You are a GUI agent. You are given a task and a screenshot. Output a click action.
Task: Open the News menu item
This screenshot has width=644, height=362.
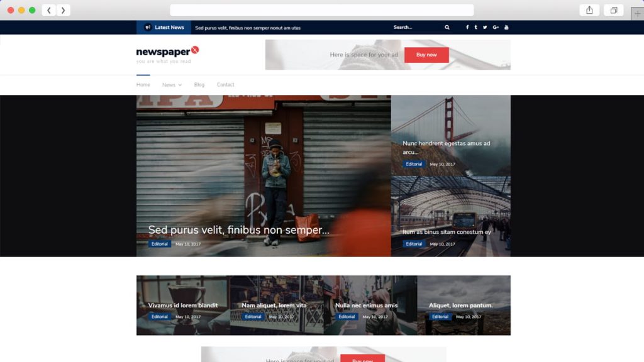click(169, 85)
